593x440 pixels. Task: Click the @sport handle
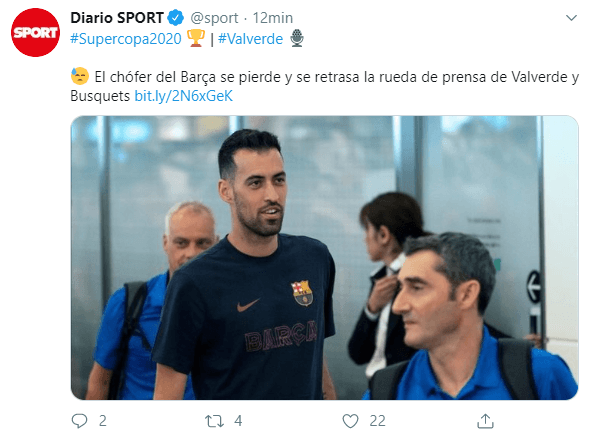(214, 18)
